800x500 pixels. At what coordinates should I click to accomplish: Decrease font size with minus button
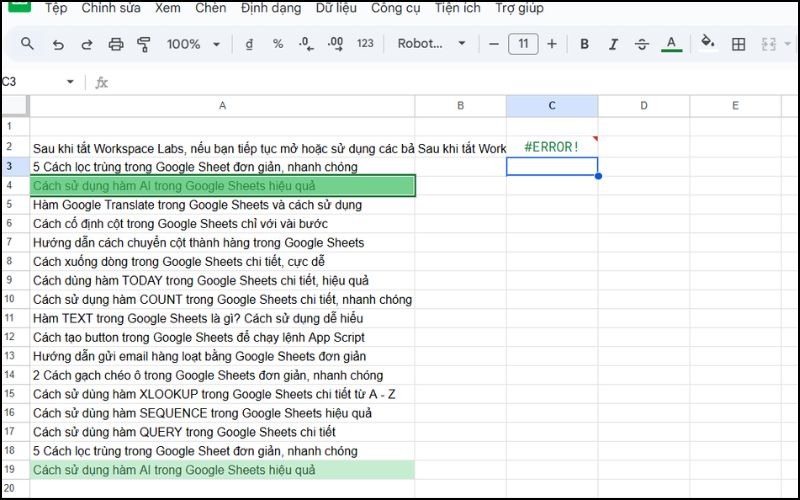(493, 44)
